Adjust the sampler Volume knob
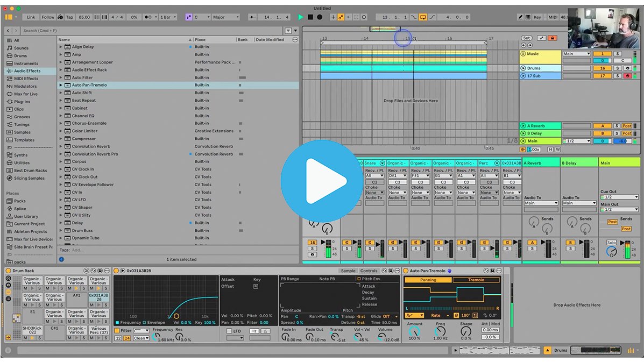The width and height of the screenshot is (644, 362). 382,337
